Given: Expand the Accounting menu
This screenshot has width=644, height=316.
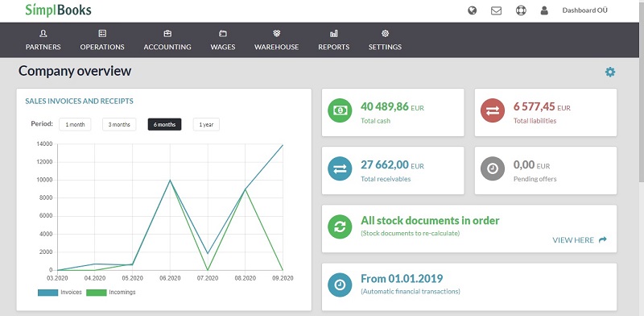Looking at the screenshot, I should coord(167,40).
